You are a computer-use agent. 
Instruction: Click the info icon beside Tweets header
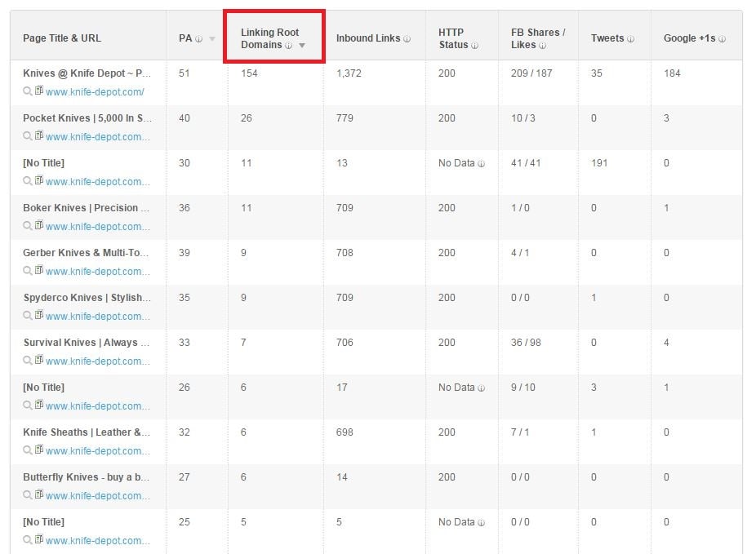click(630, 39)
